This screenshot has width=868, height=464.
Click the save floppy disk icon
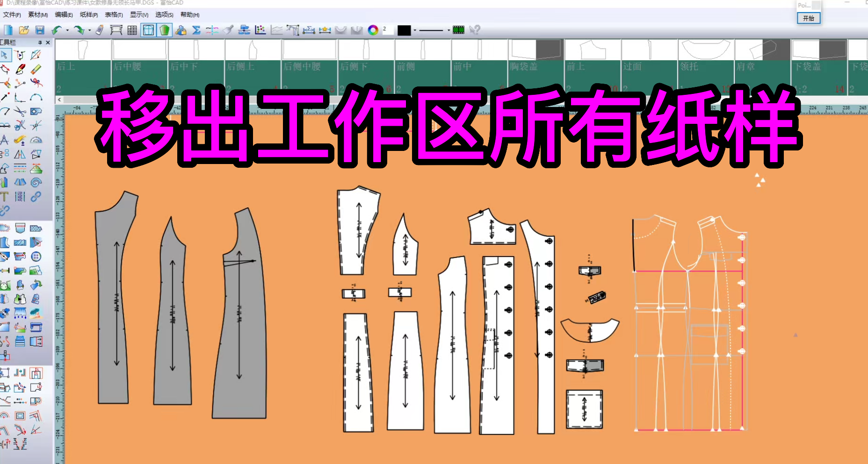(40, 30)
